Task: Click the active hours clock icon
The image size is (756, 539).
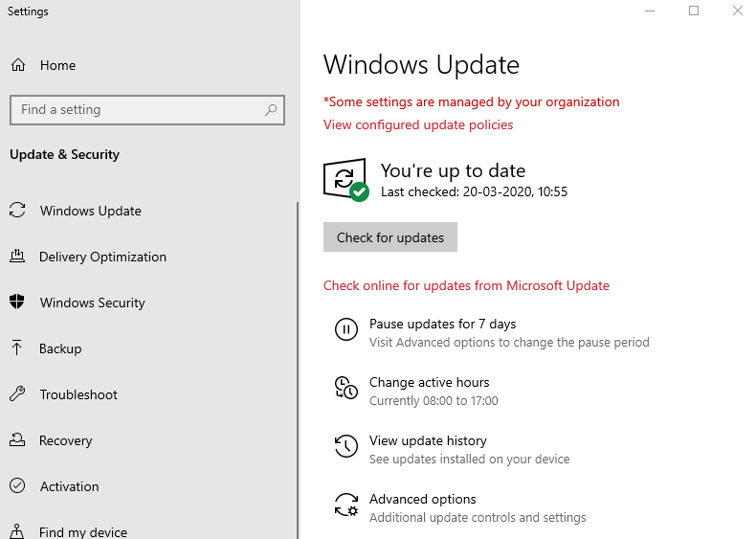Action: pos(346,388)
